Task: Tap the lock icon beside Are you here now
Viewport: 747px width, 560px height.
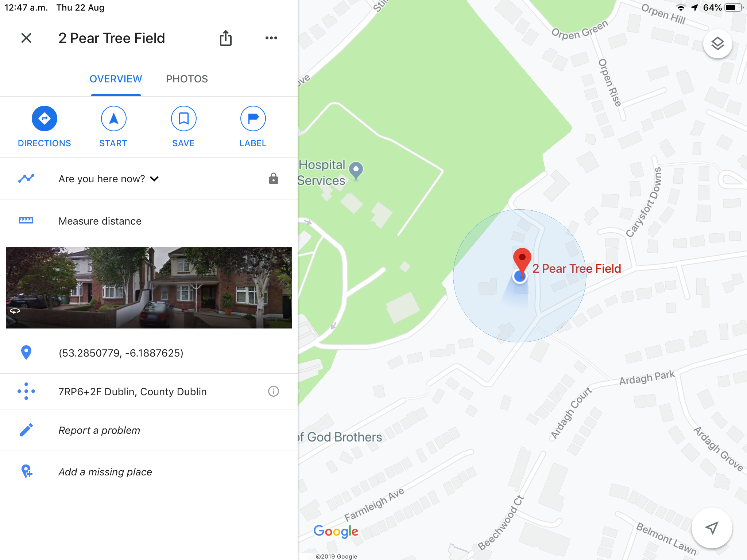Action: point(274,179)
